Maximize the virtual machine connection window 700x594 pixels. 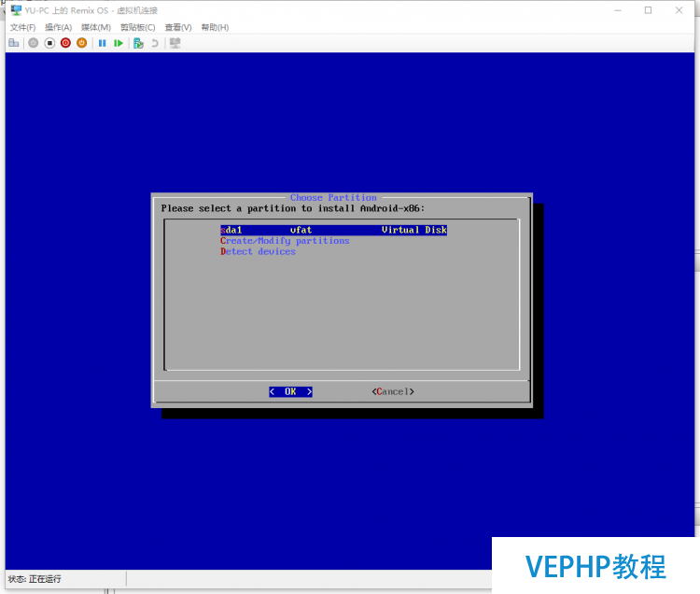pyautogui.click(x=649, y=10)
